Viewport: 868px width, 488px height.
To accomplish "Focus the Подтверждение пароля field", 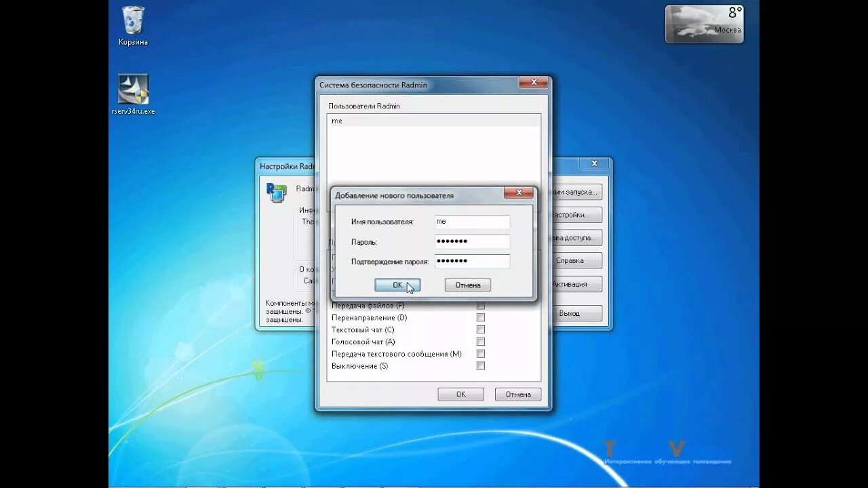I will [472, 261].
